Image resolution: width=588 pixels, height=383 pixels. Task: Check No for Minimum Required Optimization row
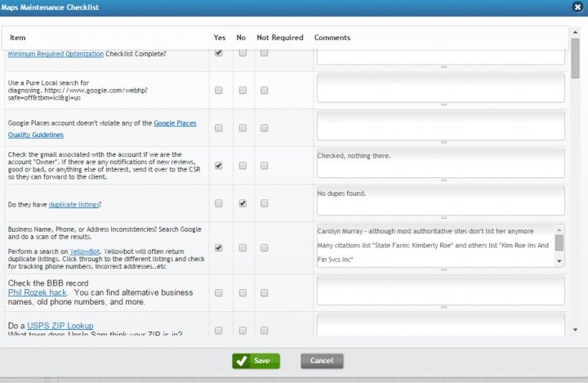click(243, 52)
